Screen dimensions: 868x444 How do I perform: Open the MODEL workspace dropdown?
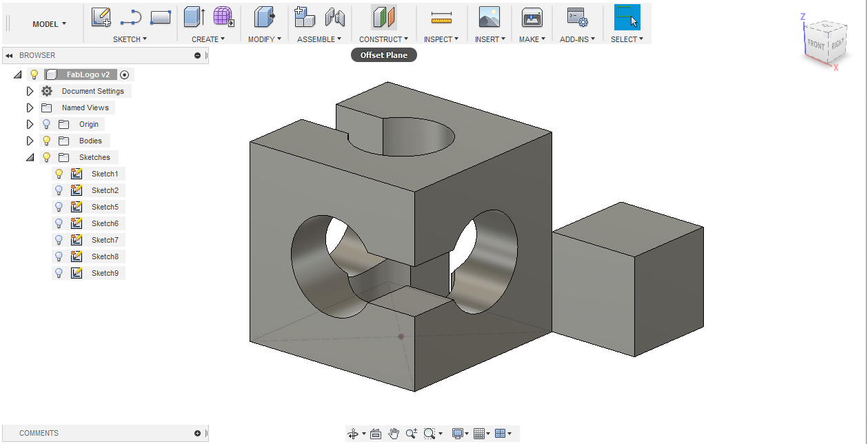49,24
